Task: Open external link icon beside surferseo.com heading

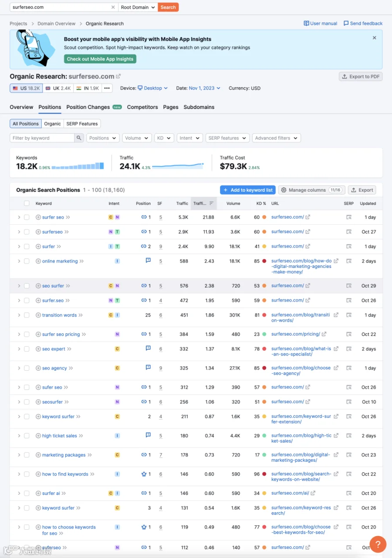Action: (x=118, y=76)
